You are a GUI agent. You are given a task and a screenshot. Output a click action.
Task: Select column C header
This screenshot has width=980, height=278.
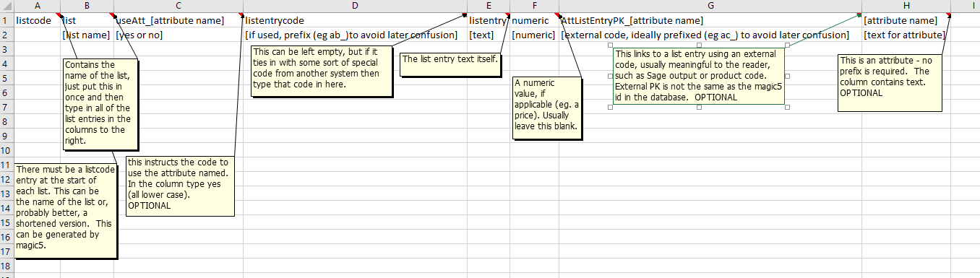click(x=179, y=6)
